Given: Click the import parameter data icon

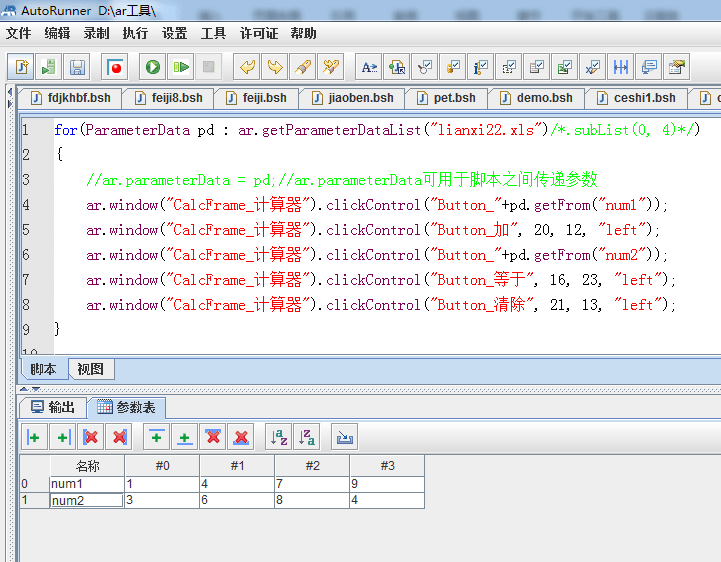Looking at the screenshot, I should 345,437.
